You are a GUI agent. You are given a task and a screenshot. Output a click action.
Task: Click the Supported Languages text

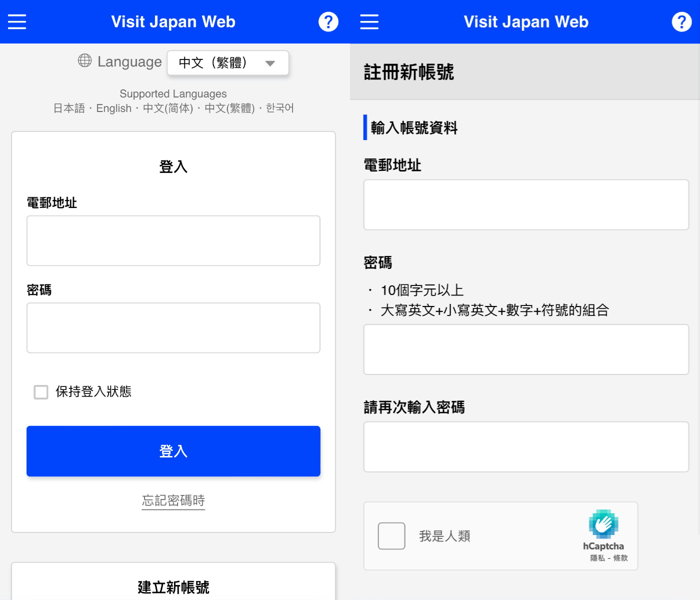(x=173, y=93)
